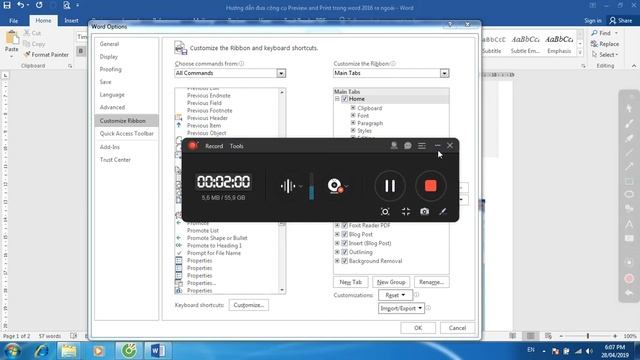Viewport: 640px width, 360px height.
Task: Click the Word zoom slider in the status bar
Action: (x=588, y=336)
